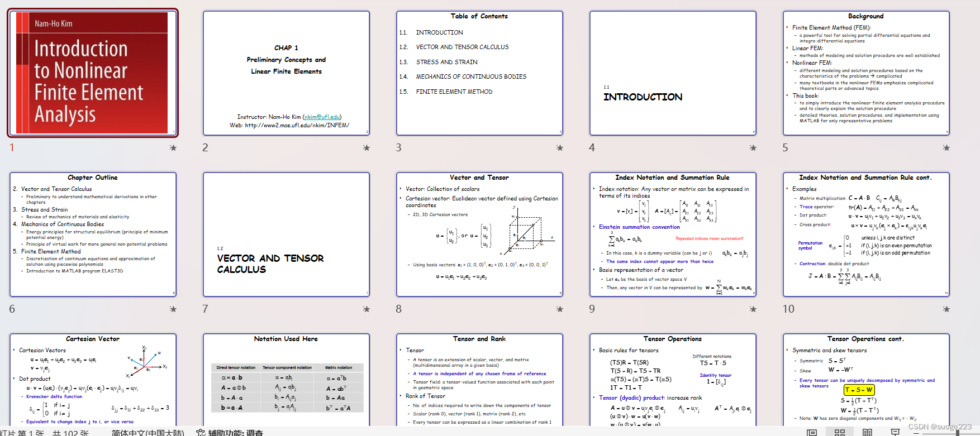Select the Index Notation and Summation Rule slide 9
The width and height of the screenshot is (980, 436).
click(x=673, y=234)
